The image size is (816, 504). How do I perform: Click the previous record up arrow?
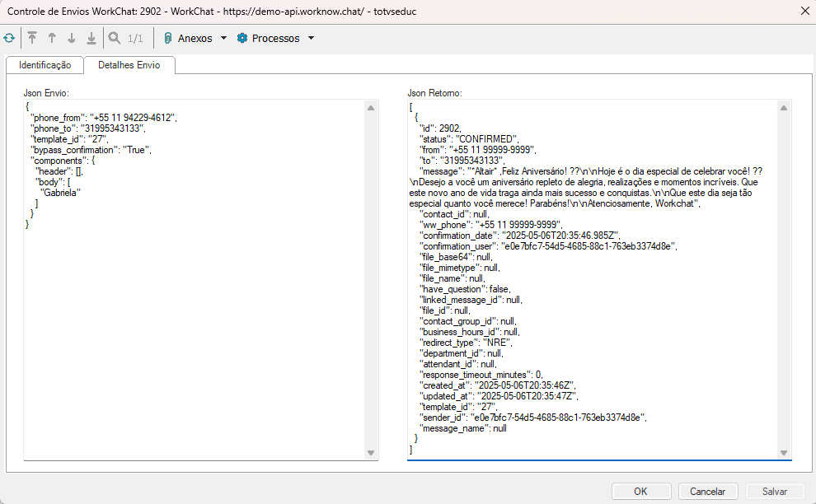click(52, 39)
